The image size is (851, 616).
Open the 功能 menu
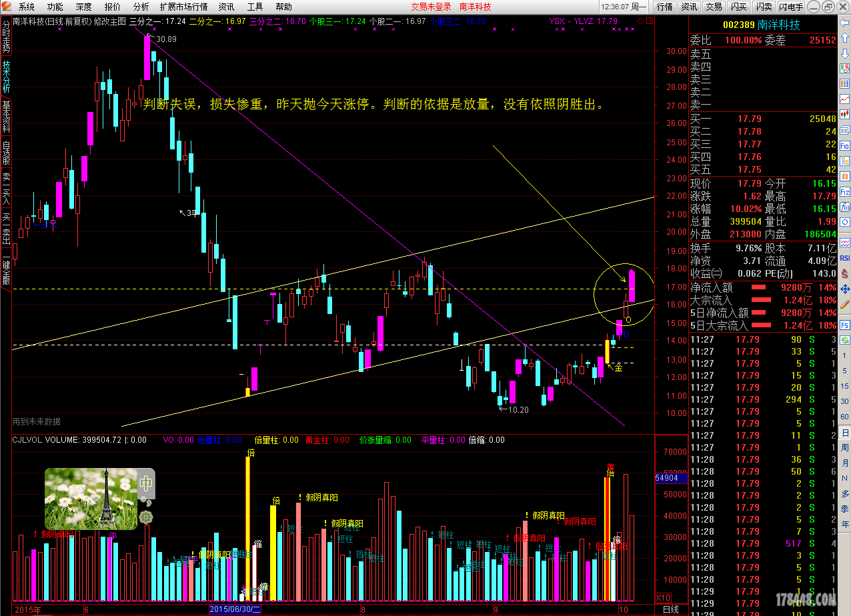pyautogui.click(x=55, y=7)
